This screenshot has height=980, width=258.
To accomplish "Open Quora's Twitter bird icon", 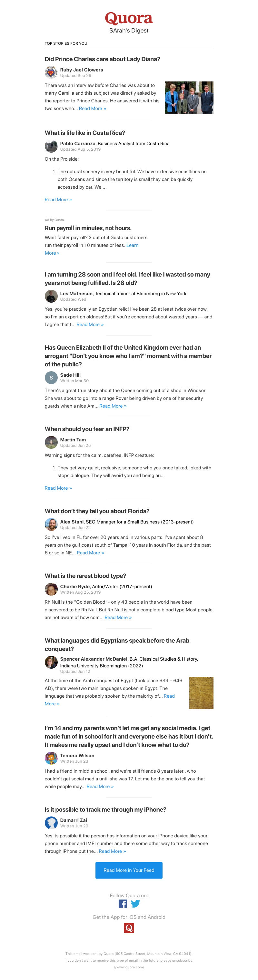I will click(x=135, y=903).
